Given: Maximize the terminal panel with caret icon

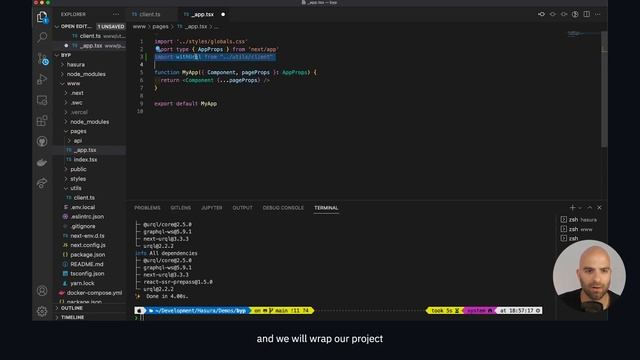Looking at the screenshot, I should click(x=589, y=207).
